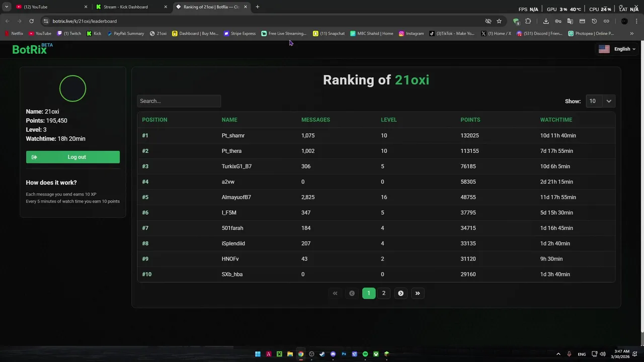The height and width of the screenshot is (362, 644).
Task: Open Chrome extensions puzzle icon
Action: click(x=528, y=21)
